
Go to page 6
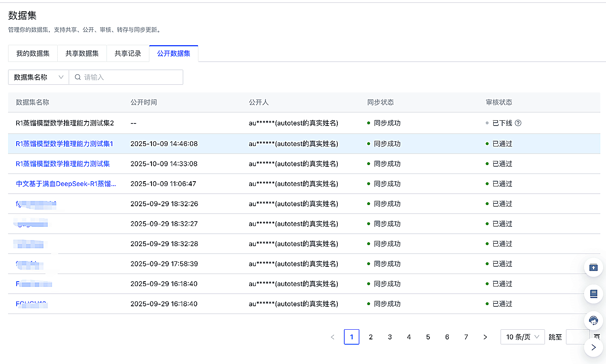point(447,337)
